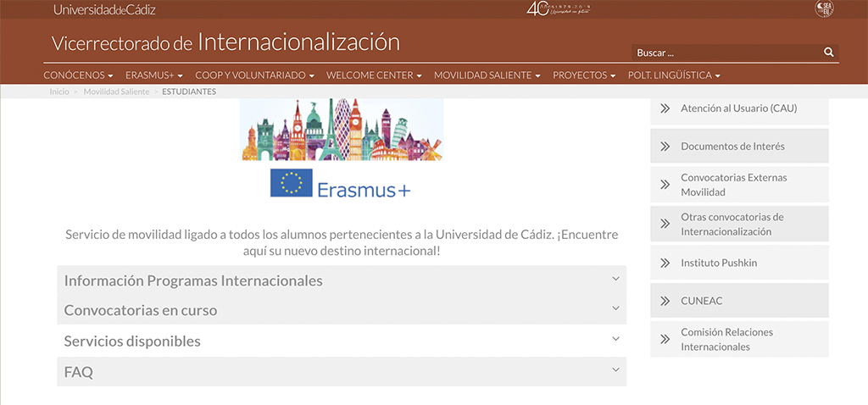Open the Movilidad Saliente menu
The width and height of the screenshot is (868, 405).
(487, 75)
